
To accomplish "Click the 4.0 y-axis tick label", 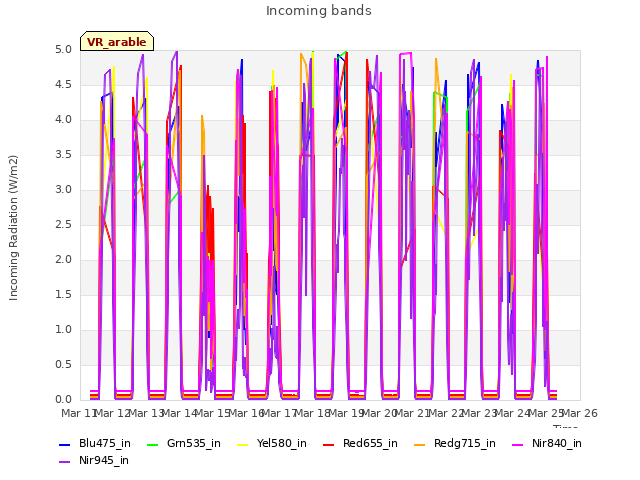I will [64, 120].
